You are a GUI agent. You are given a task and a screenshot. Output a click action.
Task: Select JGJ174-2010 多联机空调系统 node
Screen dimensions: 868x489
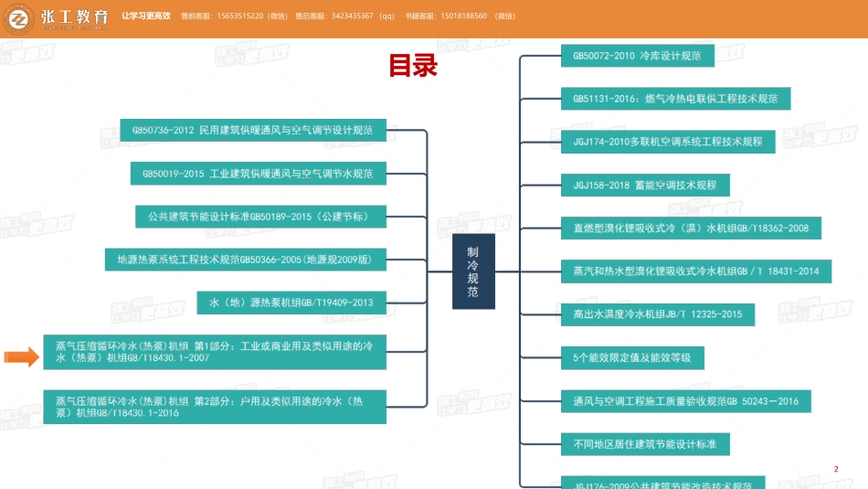pos(668,142)
